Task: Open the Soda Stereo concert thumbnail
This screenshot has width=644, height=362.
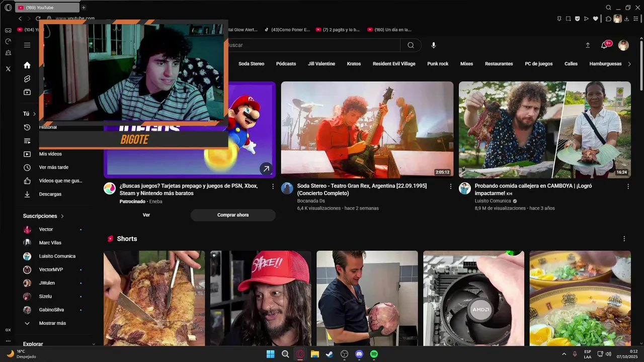Action: coord(367,130)
